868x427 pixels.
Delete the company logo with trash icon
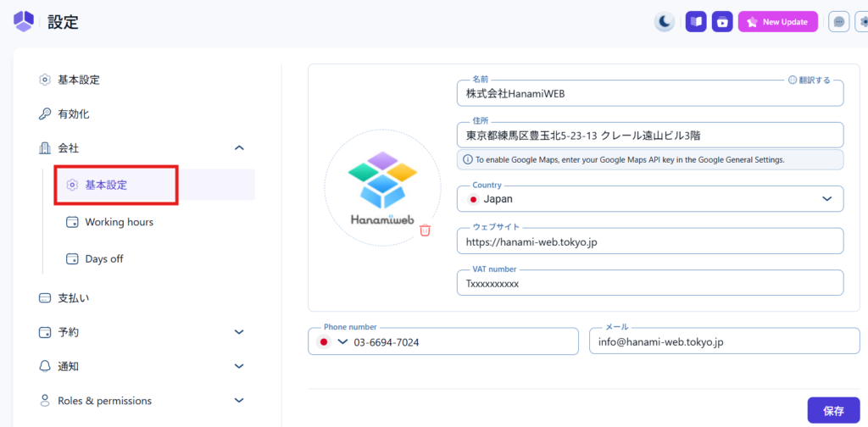coord(426,230)
